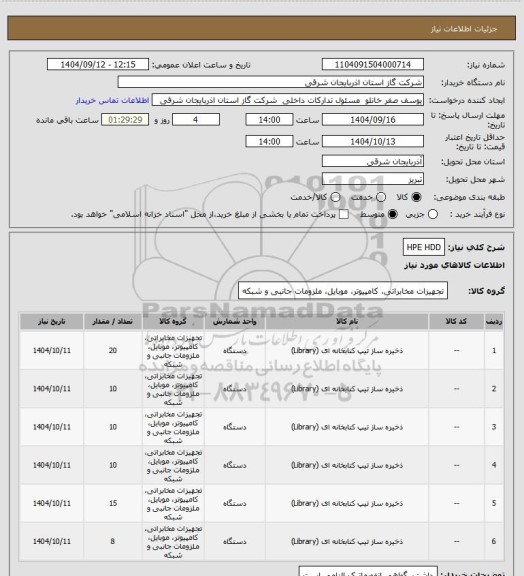This screenshot has width=524, height=576.
Task: Click the response deadline date 1404/09/16
Action: point(373,120)
